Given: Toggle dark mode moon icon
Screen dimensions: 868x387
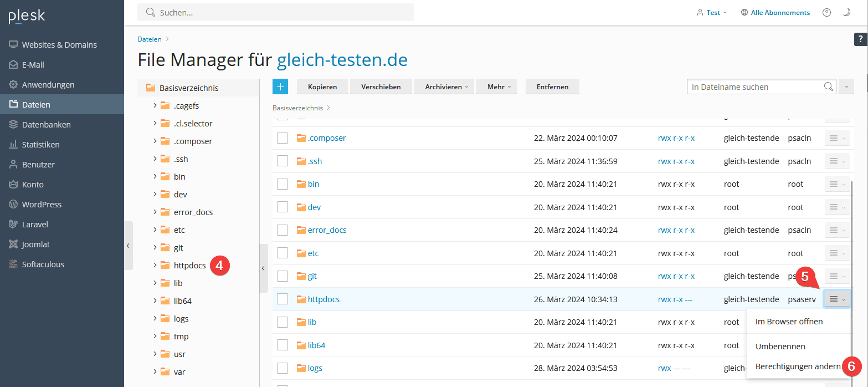Looking at the screenshot, I should (x=846, y=12).
